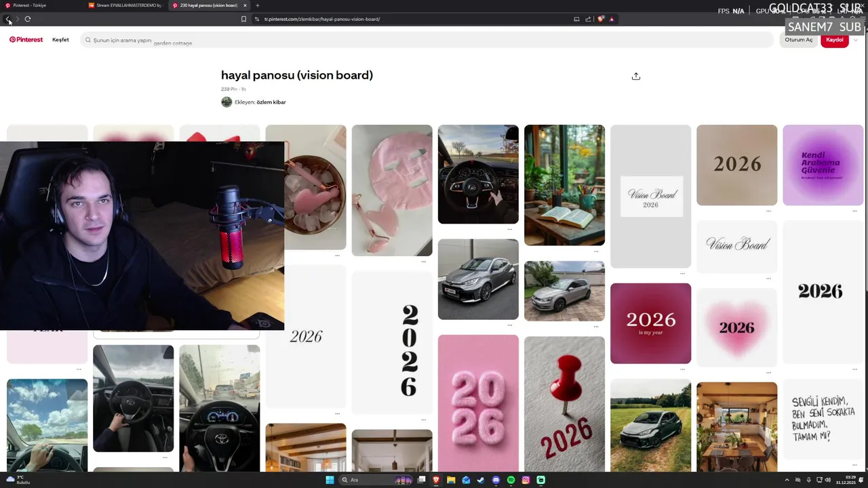Viewport: 868px width, 488px height.
Task: Go back with the browser back arrow
Action: pos(8,19)
